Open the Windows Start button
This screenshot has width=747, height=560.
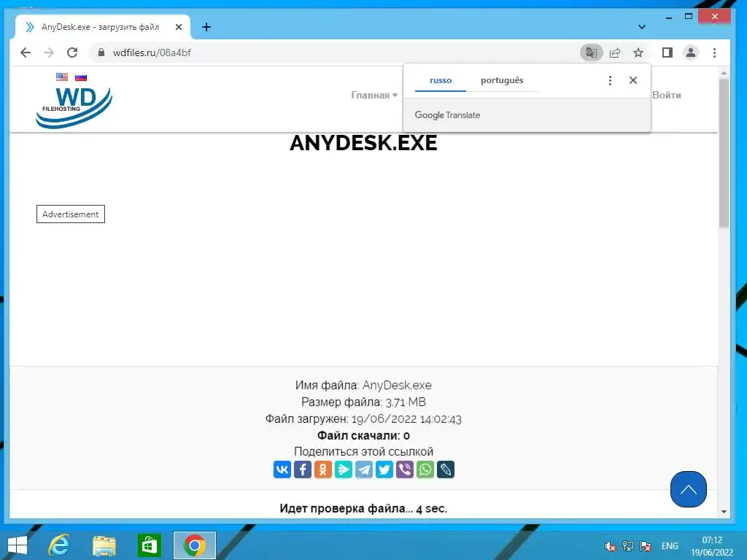(18, 545)
